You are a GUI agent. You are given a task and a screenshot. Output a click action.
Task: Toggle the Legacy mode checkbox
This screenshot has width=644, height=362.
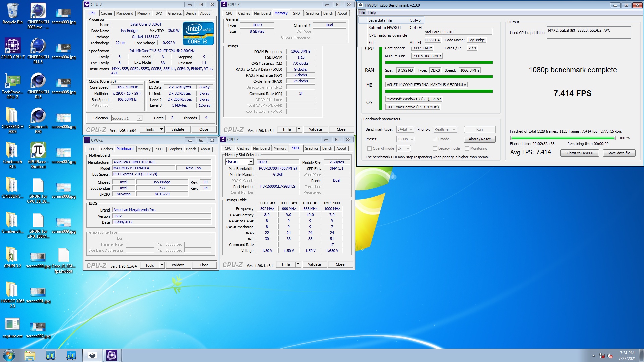tap(435, 148)
